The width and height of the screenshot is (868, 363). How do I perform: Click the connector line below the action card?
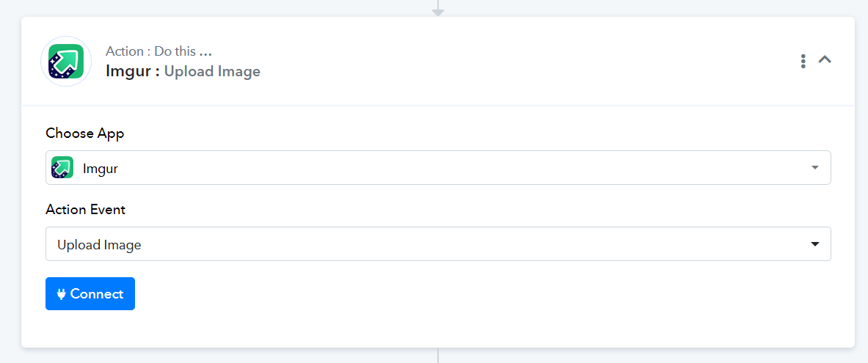(x=438, y=355)
